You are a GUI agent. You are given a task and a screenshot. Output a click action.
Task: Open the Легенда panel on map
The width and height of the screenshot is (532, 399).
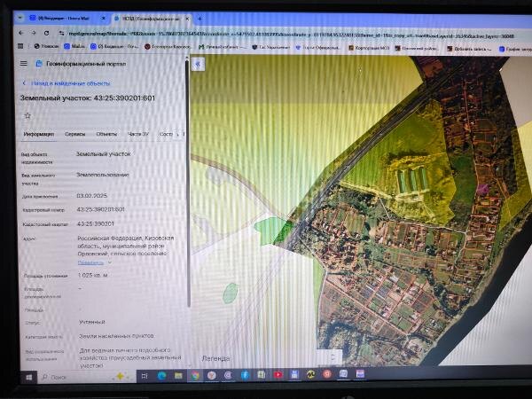pyautogui.click(x=215, y=358)
